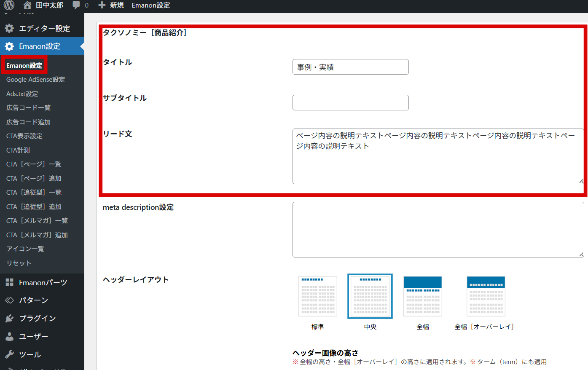Open CTA［ページ］一覧 submenu
The height and width of the screenshot is (370, 588).
pyautogui.click(x=34, y=164)
